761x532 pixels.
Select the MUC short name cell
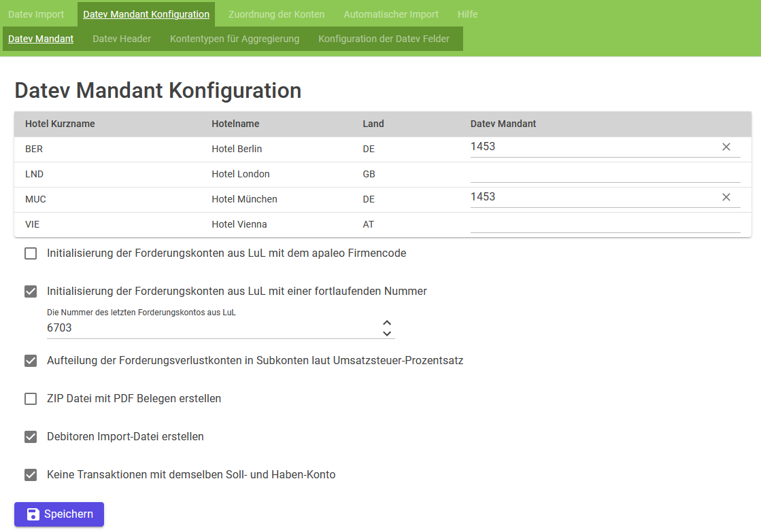pyautogui.click(x=35, y=199)
